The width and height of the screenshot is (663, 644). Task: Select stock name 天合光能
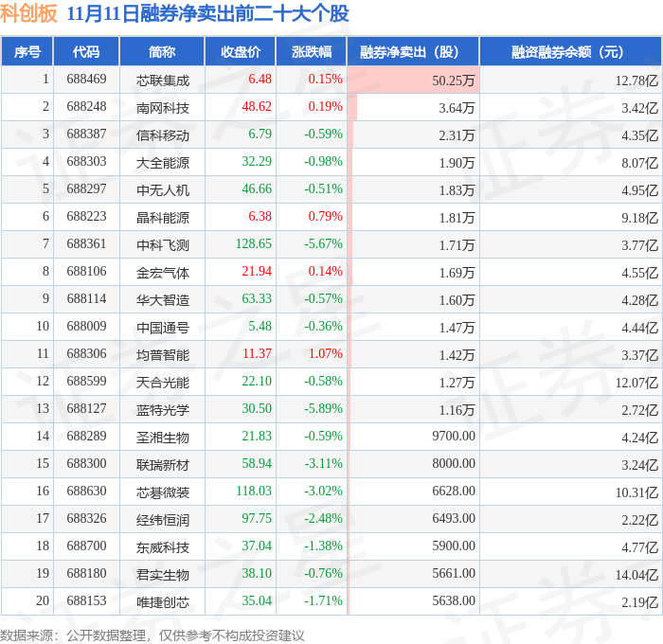click(162, 383)
